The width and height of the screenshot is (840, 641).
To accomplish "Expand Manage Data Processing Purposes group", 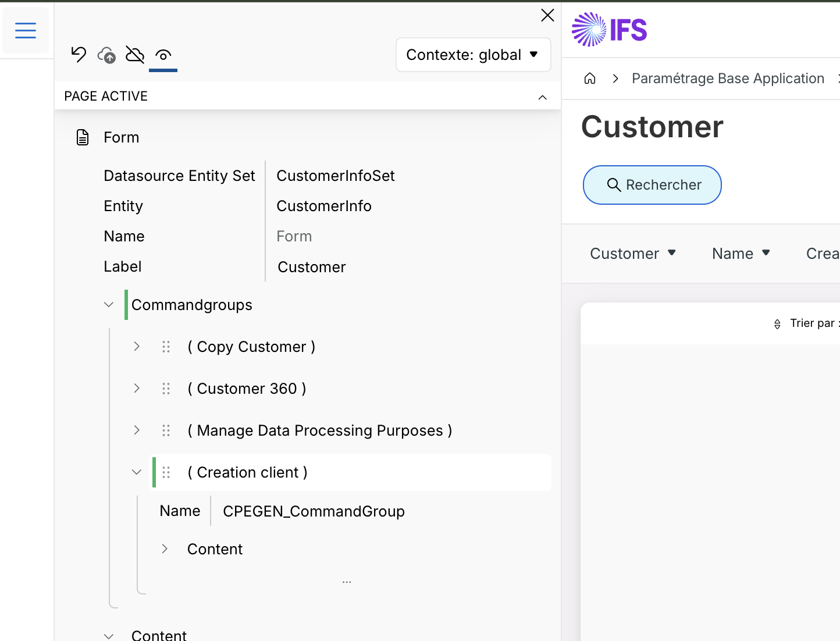I will 137,430.
